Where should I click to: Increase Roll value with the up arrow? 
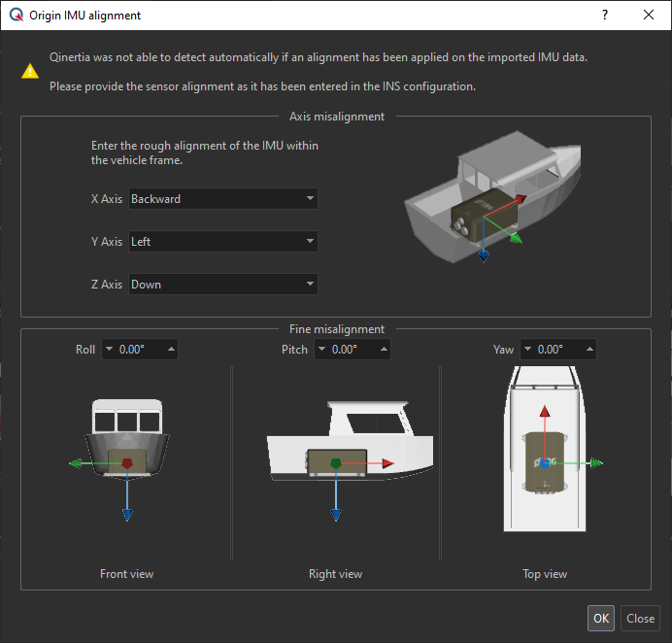pos(171,350)
